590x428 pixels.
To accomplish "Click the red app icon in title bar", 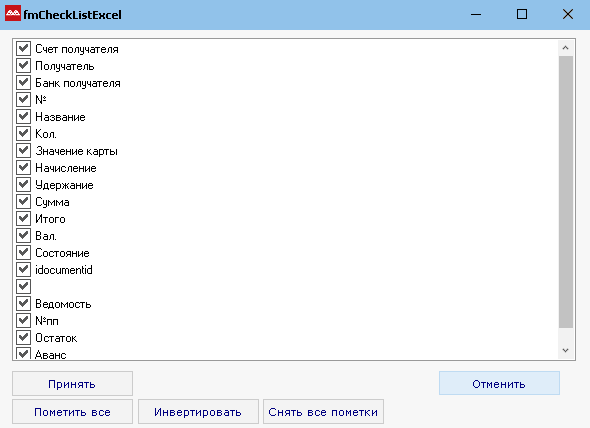I will [x=12, y=14].
